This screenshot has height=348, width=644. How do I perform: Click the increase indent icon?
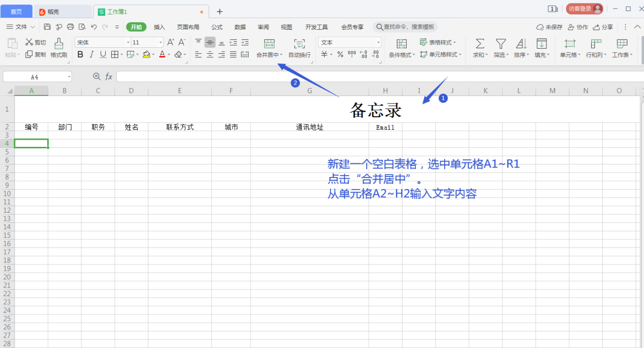[245, 42]
